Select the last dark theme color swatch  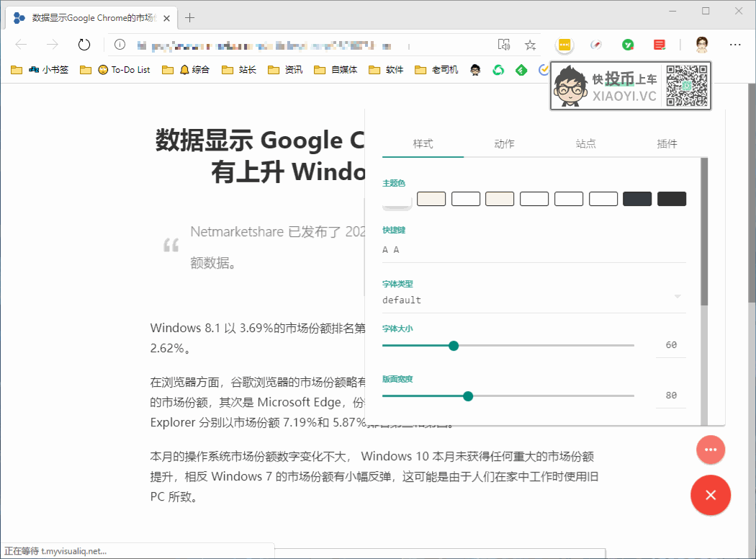pos(672,199)
